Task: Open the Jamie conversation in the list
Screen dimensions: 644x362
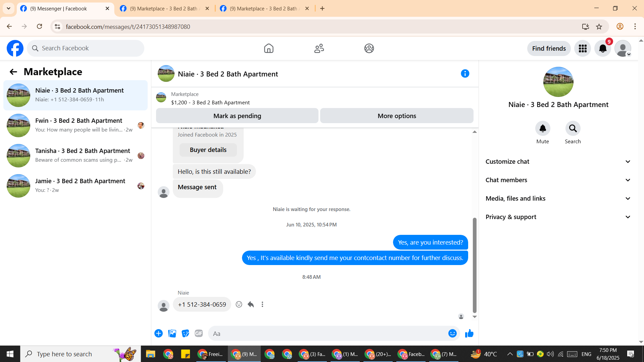Action: [76, 186]
